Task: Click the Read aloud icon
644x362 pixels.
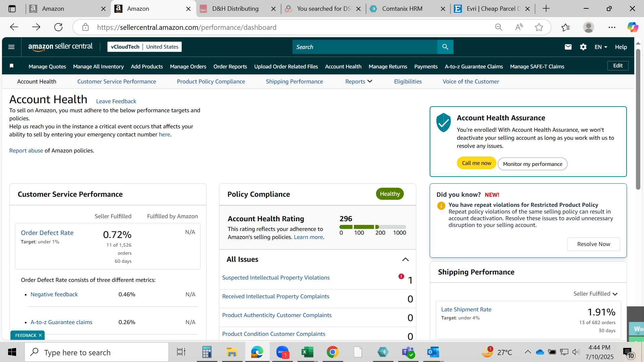Action: (x=519, y=27)
